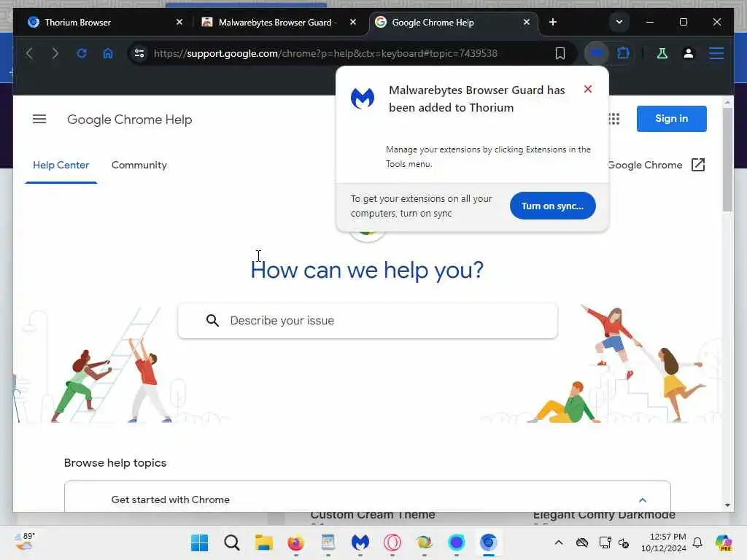747x560 pixels.
Task: Open the Community tab
Action: (139, 166)
